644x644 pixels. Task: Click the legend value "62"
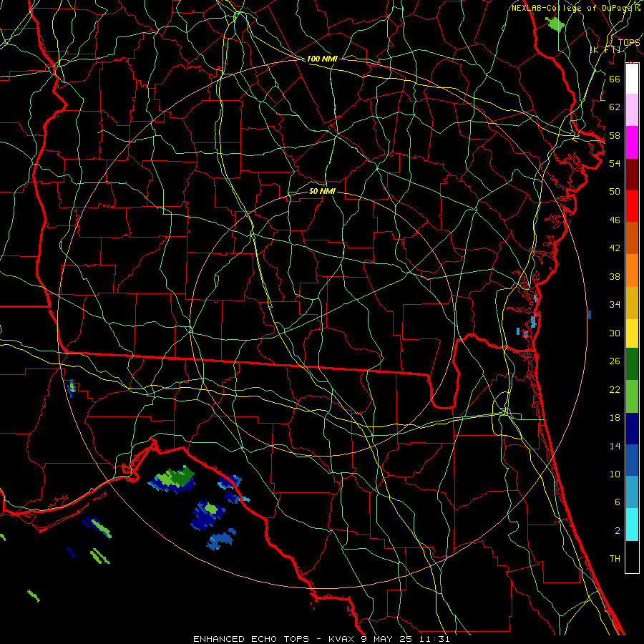click(x=615, y=107)
